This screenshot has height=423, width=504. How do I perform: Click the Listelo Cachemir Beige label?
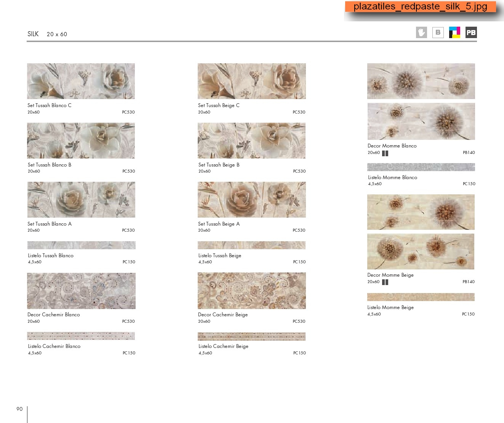point(224,346)
